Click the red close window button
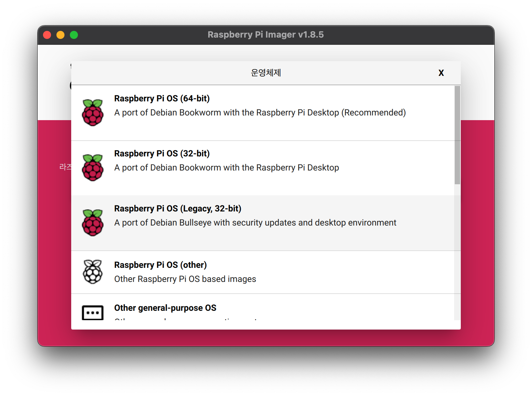The height and width of the screenshot is (396, 532). pos(47,35)
